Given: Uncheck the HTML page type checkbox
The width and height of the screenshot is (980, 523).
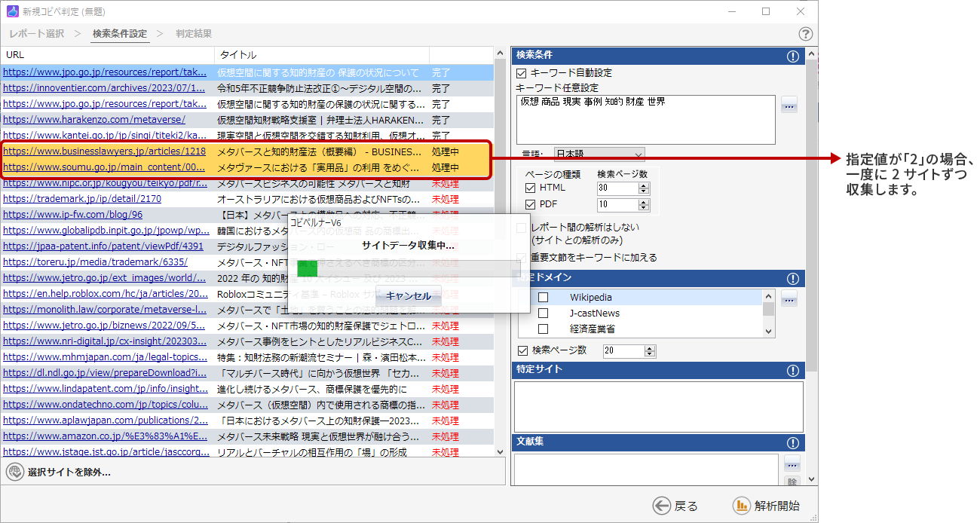Looking at the screenshot, I should pyautogui.click(x=531, y=188).
